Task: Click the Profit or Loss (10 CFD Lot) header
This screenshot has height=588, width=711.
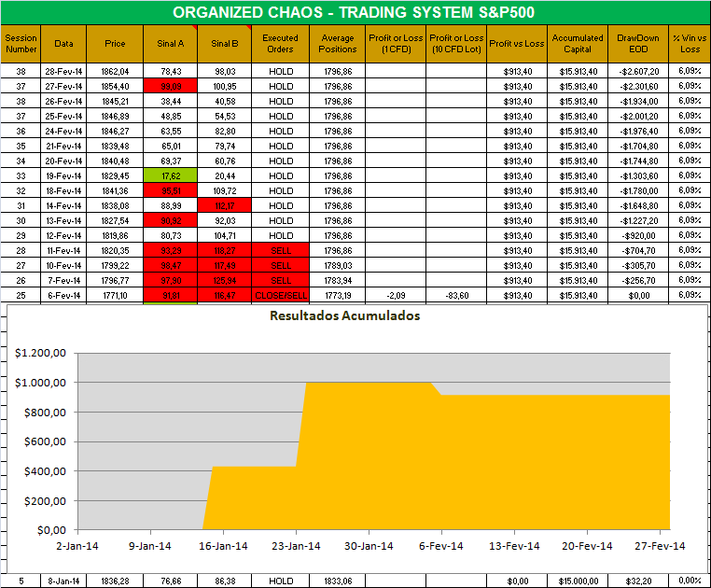Action: [x=456, y=44]
